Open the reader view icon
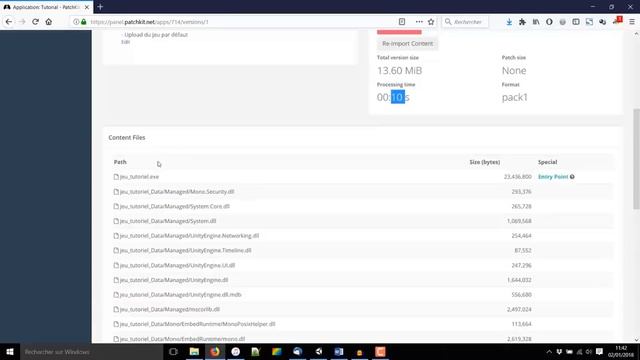 tap(402, 22)
